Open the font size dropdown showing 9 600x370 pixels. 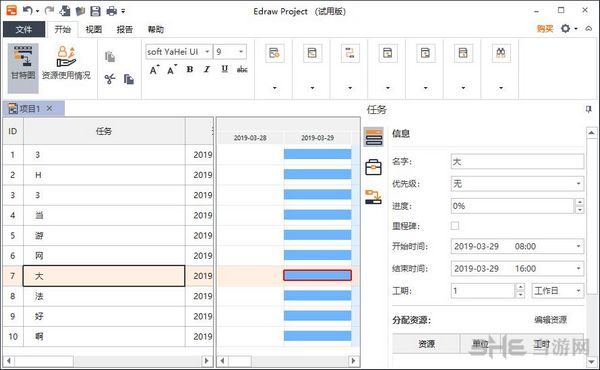pos(241,52)
